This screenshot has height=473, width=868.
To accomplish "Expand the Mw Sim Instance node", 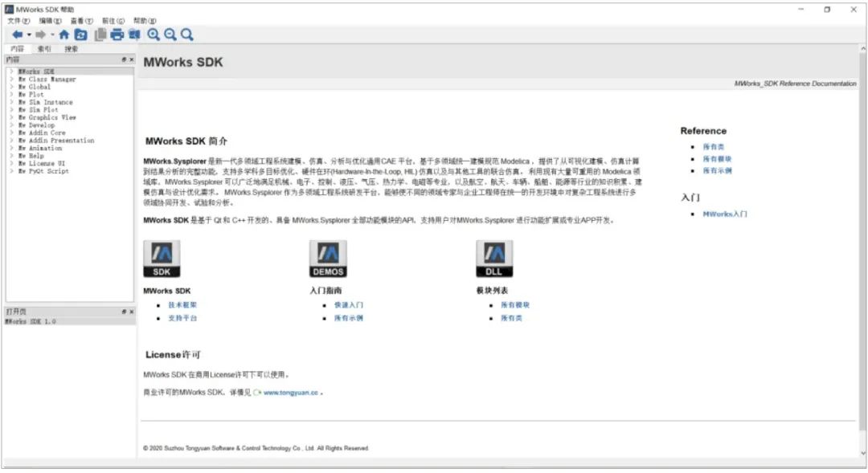I will tap(11, 102).
